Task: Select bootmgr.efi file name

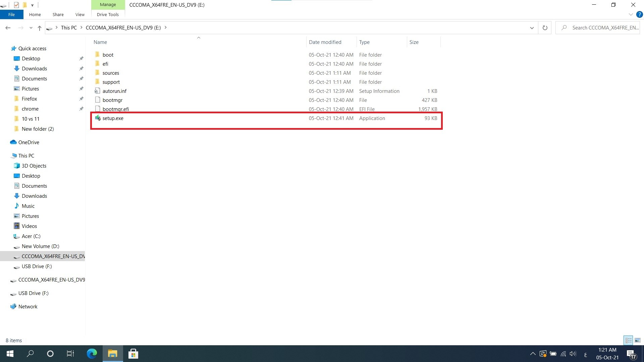Action: pyautogui.click(x=116, y=109)
